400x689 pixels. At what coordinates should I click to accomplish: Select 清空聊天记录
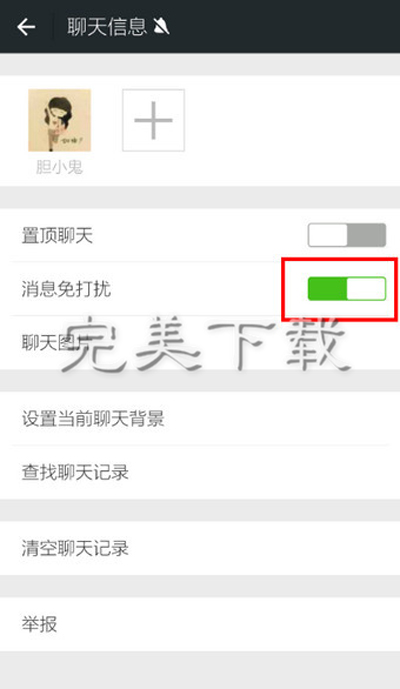click(200, 548)
